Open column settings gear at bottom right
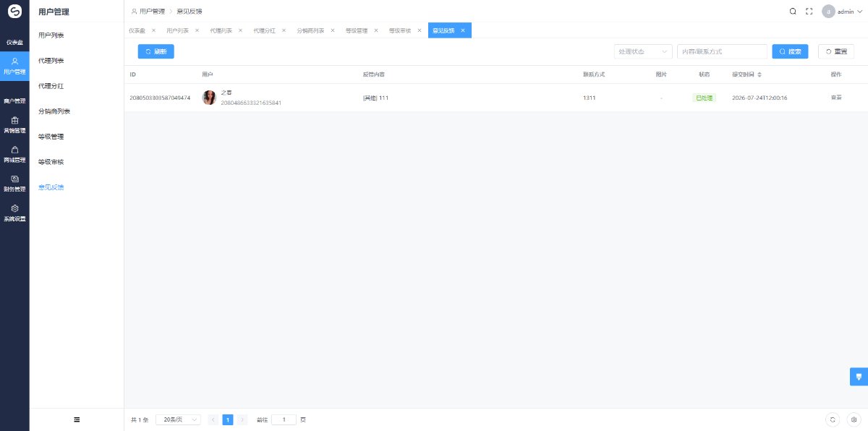This screenshot has width=868, height=431. click(854, 419)
